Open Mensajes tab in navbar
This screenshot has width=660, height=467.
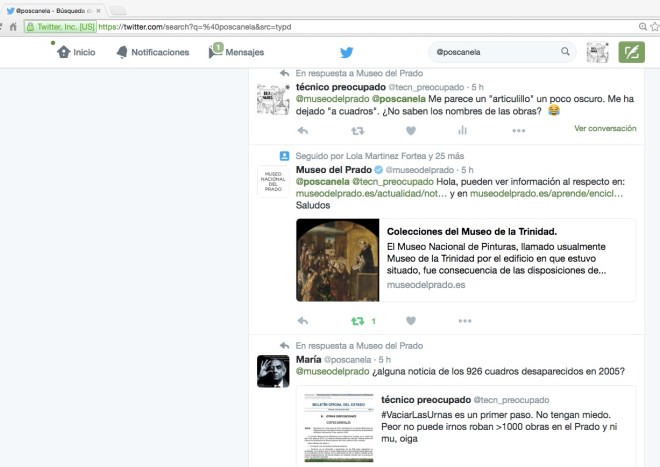click(236, 52)
